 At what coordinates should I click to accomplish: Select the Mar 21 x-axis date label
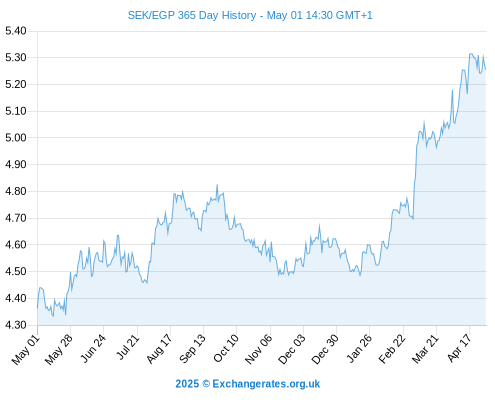[425, 349]
